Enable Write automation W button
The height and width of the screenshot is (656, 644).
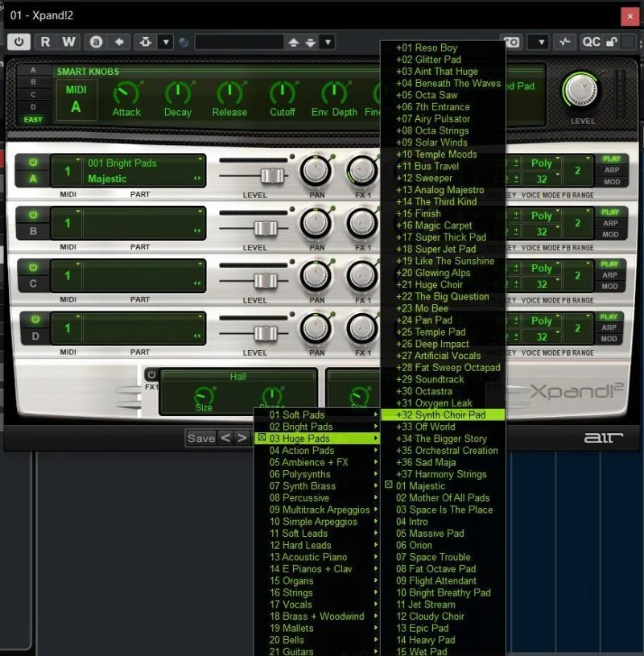point(68,42)
